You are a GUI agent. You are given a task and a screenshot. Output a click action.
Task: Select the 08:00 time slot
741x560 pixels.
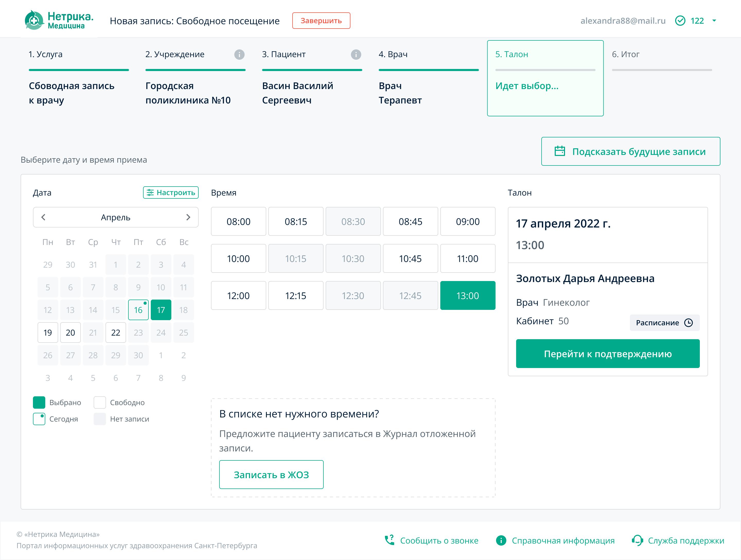(239, 222)
